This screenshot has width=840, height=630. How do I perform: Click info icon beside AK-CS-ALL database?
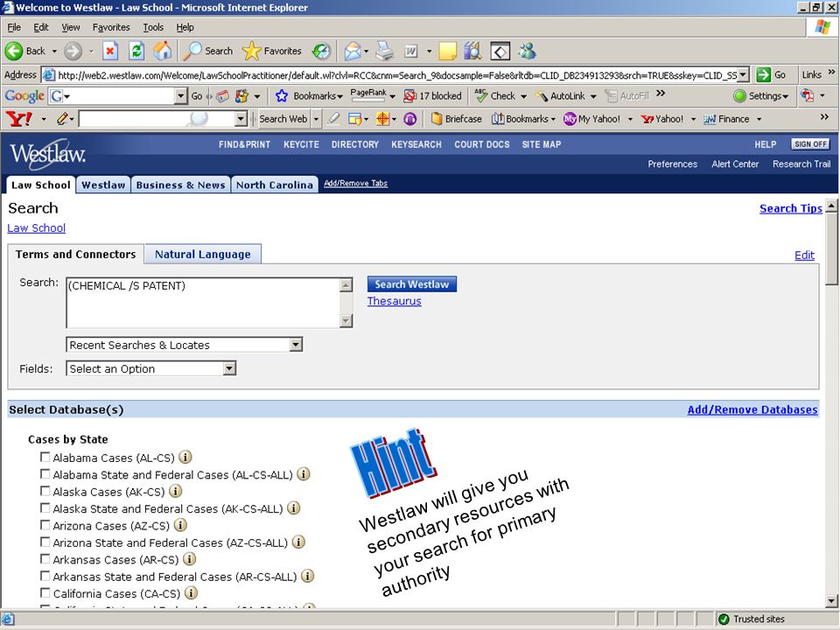point(294,507)
